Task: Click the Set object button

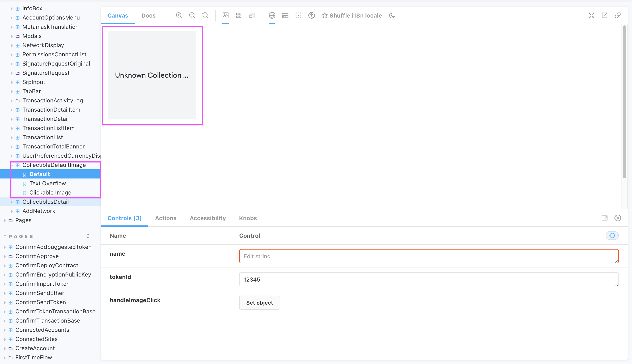Action: click(x=259, y=303)
